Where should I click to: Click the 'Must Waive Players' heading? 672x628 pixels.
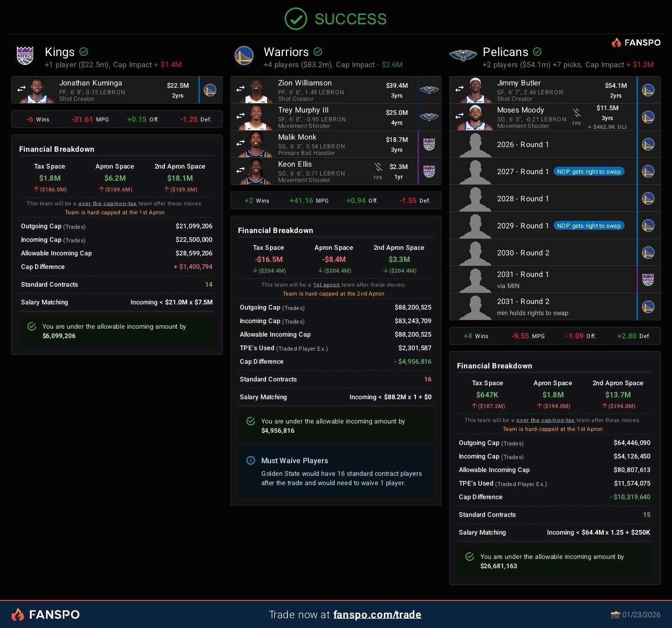click(x=294, y=460)
